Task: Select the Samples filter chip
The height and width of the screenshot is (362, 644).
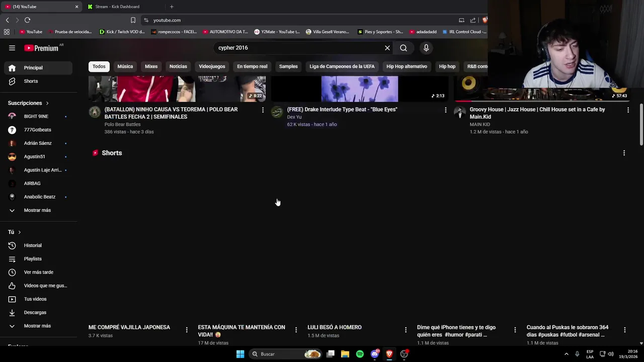Action: tap(288, 66)
